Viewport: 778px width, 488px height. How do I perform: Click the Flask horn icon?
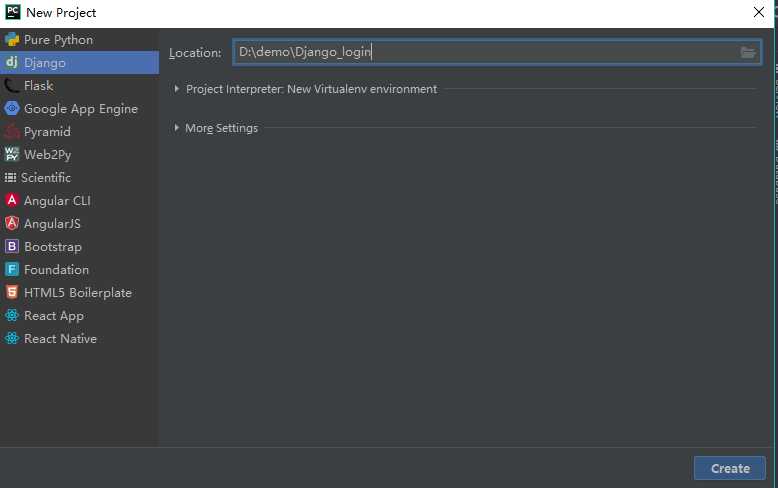pos(12,86)
